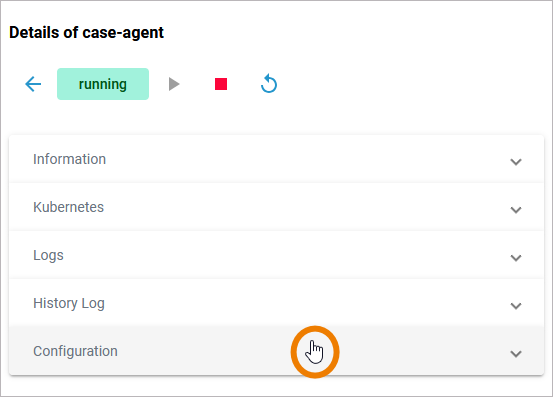The image size is (553, 397).
Task: Click the Details of case-agent heading
Action: coord(86,32)
